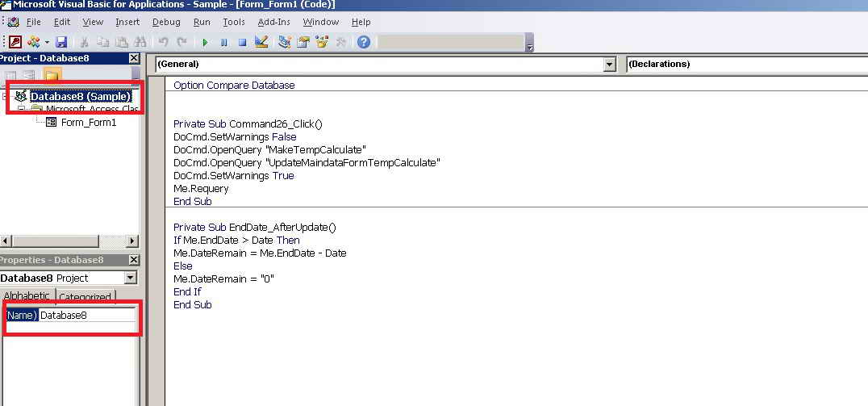Click the (Name) property value Database8
Image resolution: width=868 pixels, height=406 pixels.
87,315
